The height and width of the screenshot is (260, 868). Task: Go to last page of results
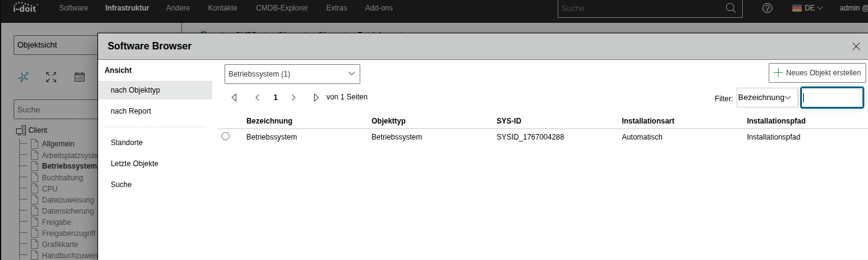pyautogui.click(x=316, y=98)
